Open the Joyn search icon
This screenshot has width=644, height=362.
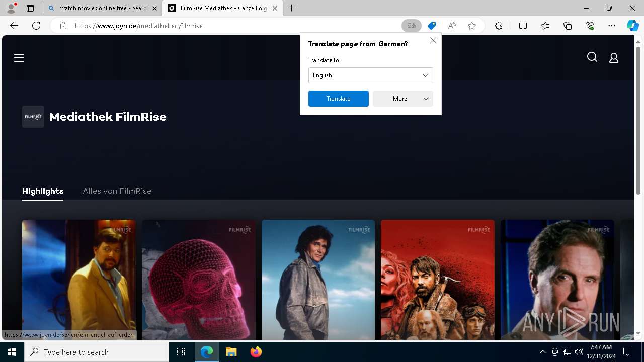[592, 57]
